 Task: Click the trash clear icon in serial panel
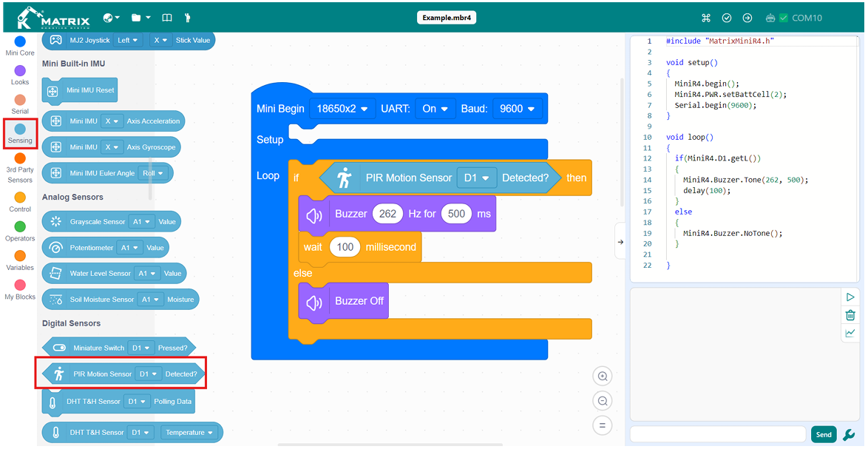[850, 315]
